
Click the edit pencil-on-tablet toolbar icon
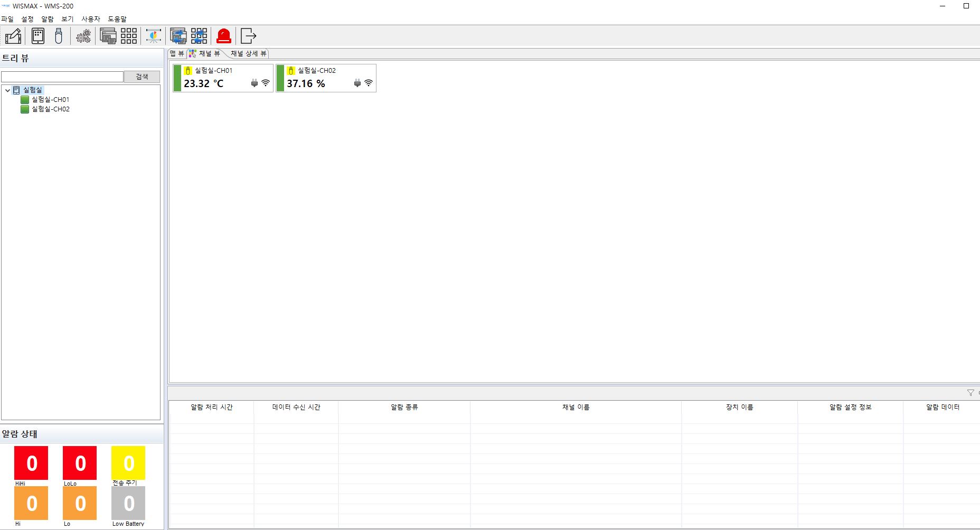click(x=13, y=36)
